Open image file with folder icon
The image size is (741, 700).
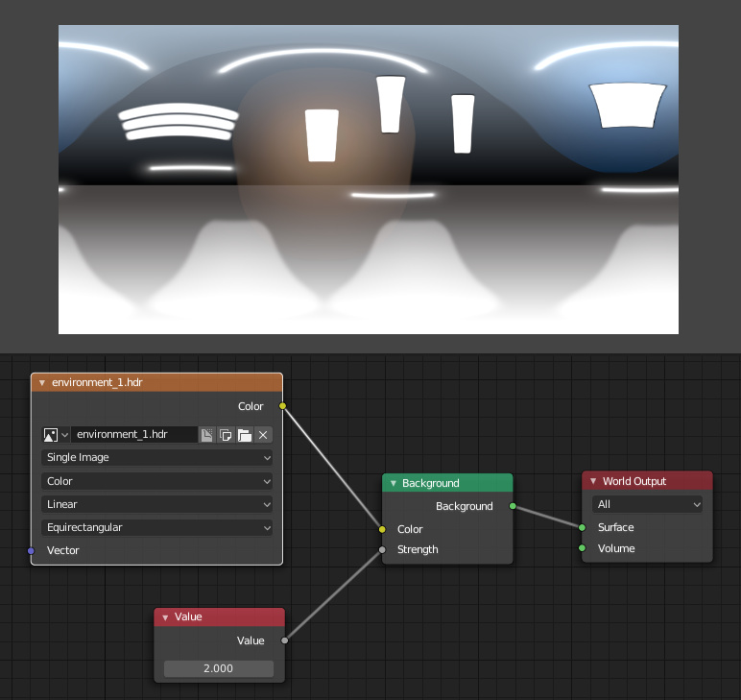(x=245, y=434)
